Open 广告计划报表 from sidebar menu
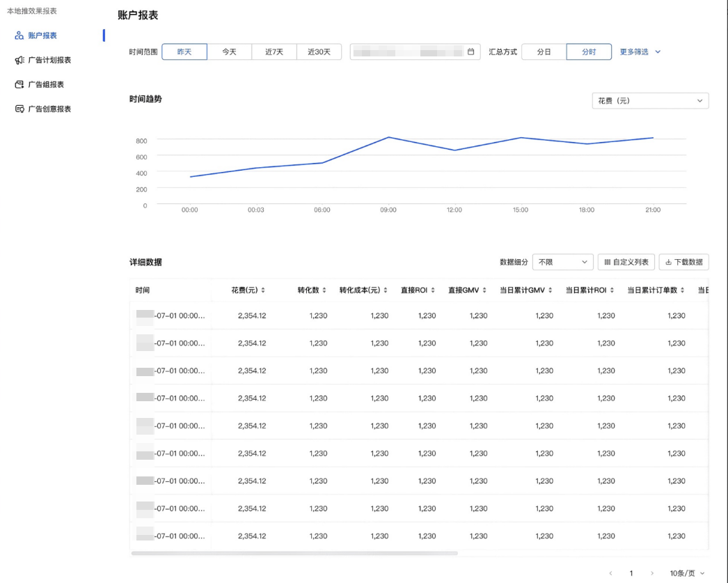 point(49,61)
